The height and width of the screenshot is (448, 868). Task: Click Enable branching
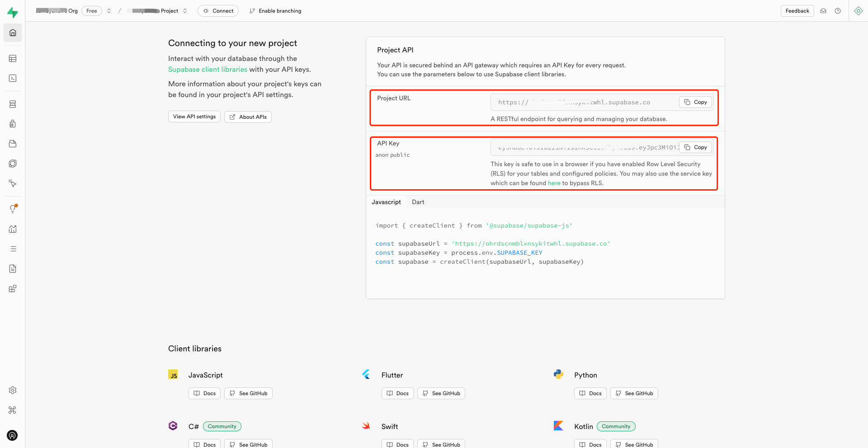click(x=275, y=11)
